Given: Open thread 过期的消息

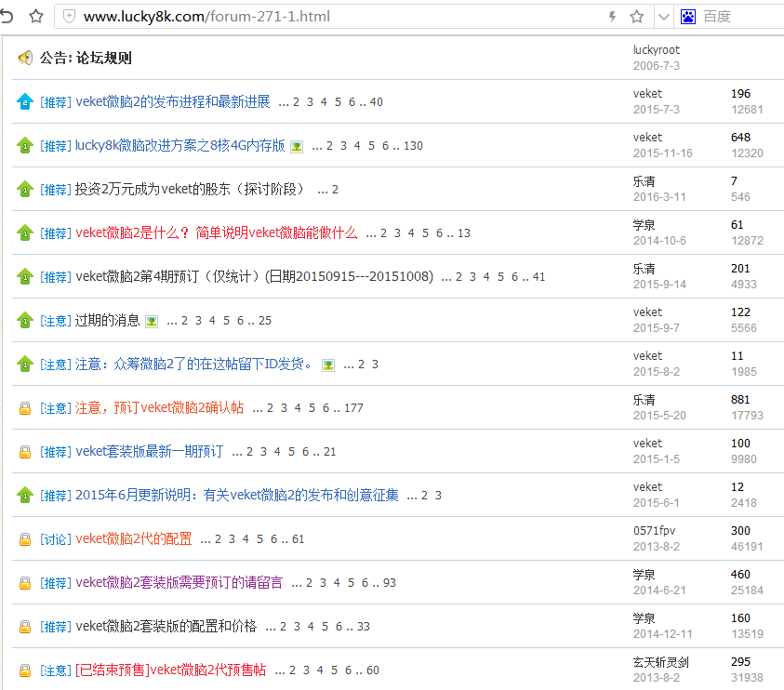Looking at the screenshot, I should coord(108,321).
